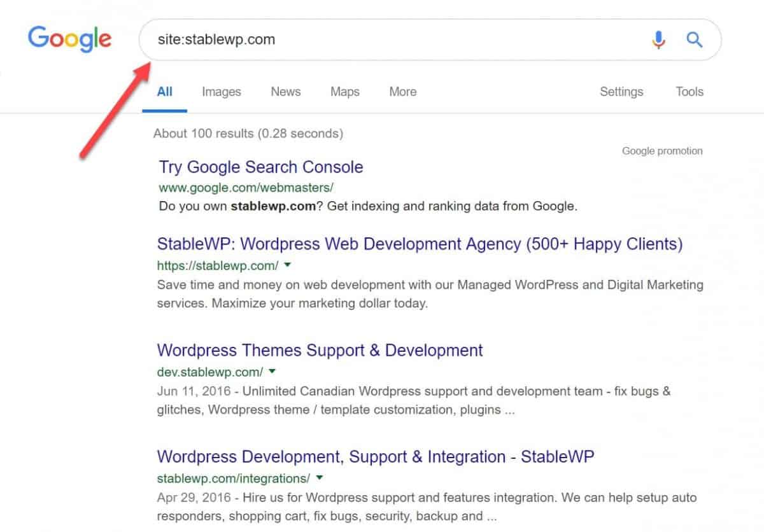
Task: Expand dropdown arrow next to https://stablewp.com/
Action: pyautogui.click(x=287, y=265)
